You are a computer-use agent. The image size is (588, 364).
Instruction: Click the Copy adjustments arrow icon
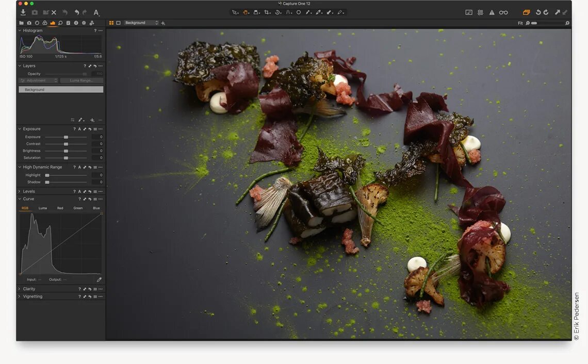point(557,12)
